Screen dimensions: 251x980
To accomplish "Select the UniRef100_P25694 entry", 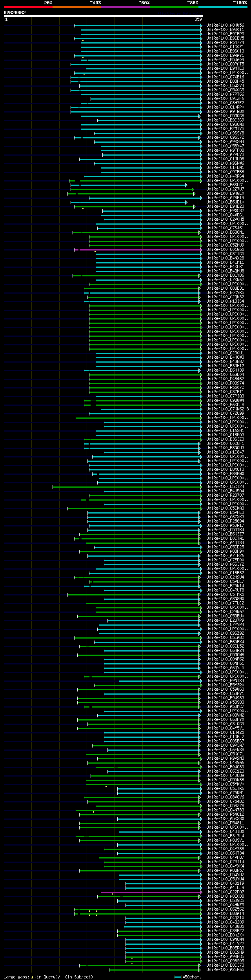I will click(225, 521).
